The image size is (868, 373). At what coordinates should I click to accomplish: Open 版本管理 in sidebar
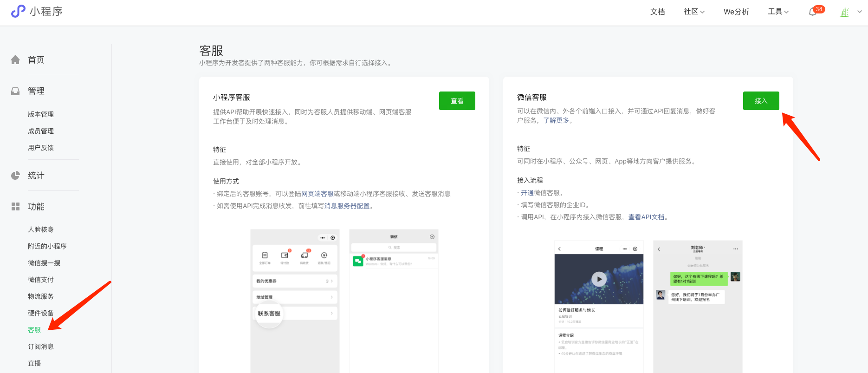point(41,114)
